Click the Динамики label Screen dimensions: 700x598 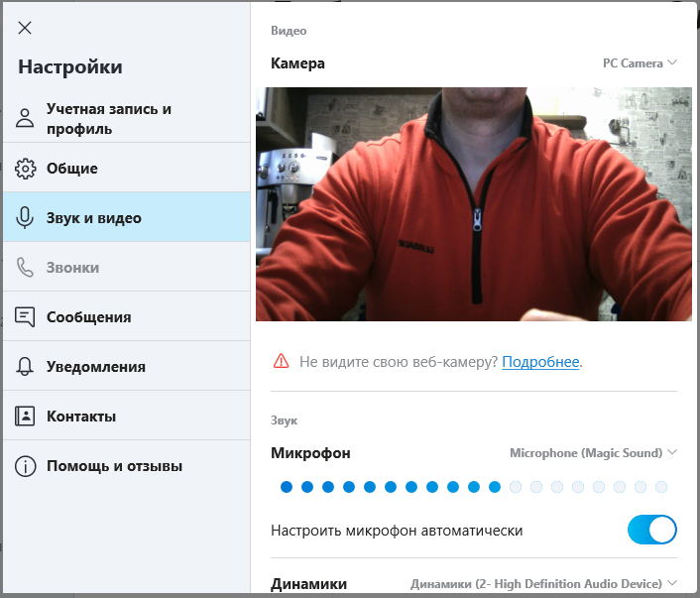click(309, 584)
